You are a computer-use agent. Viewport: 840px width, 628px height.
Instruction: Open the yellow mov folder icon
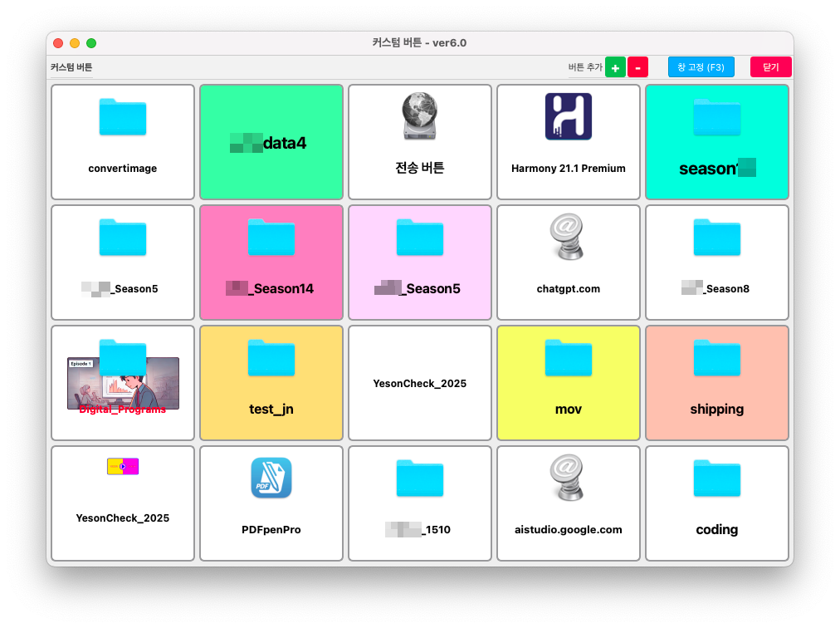[569, 358]
